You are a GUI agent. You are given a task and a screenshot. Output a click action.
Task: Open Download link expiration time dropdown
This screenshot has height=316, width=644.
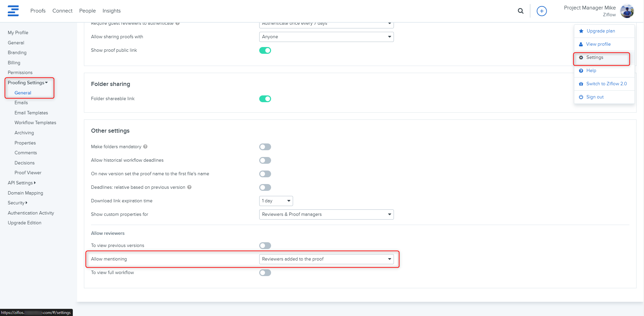(276, 201)
